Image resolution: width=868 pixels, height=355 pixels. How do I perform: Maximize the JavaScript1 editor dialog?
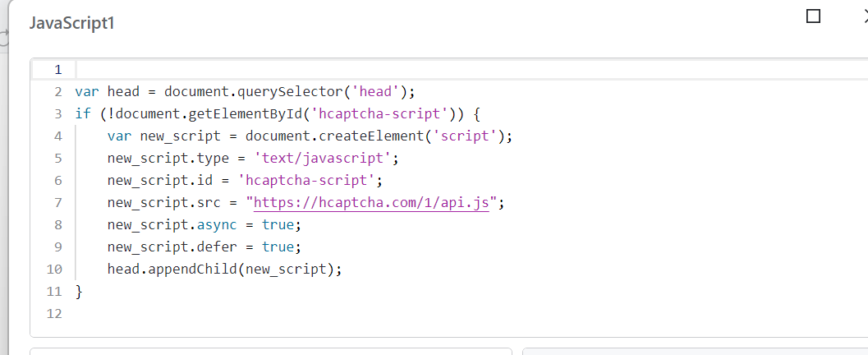coord(813,16)
